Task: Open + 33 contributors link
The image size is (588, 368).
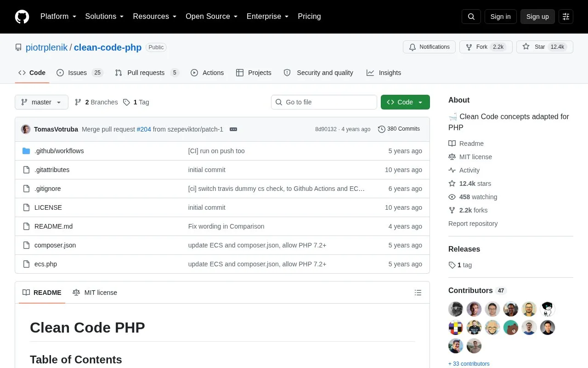Action: 469,364
